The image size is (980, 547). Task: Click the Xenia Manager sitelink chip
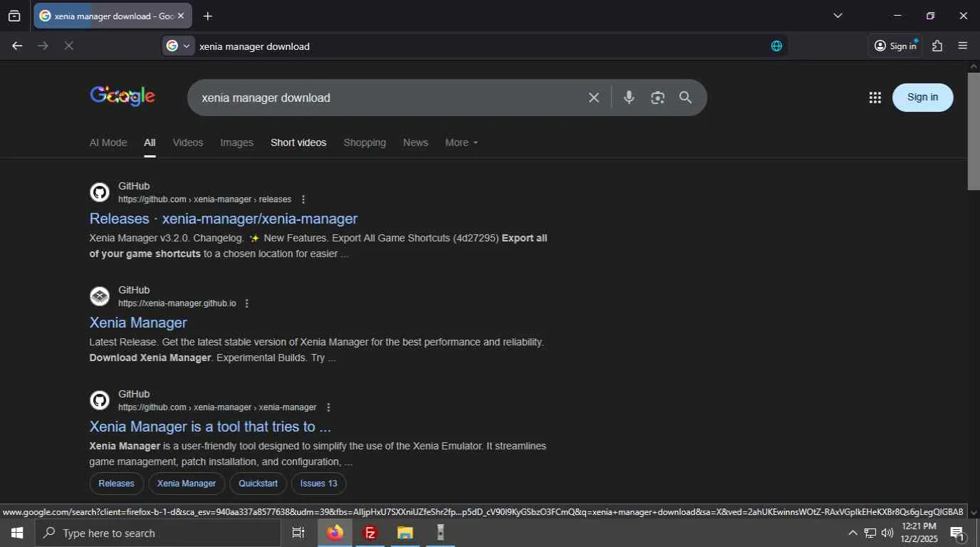click(187, 484)
